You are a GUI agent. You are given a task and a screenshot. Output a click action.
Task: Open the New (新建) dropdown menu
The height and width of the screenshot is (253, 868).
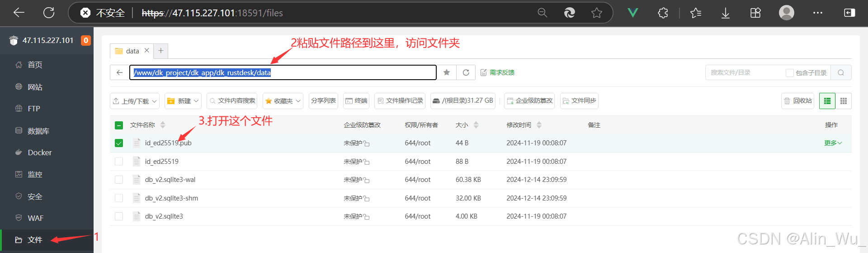[183, 101]
